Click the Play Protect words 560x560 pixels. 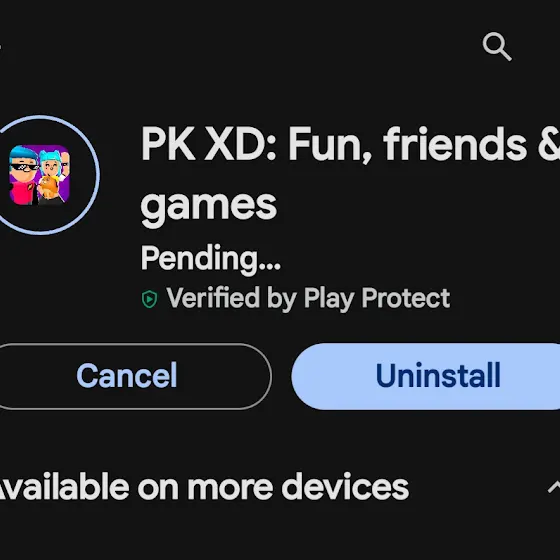pos(377,299)
